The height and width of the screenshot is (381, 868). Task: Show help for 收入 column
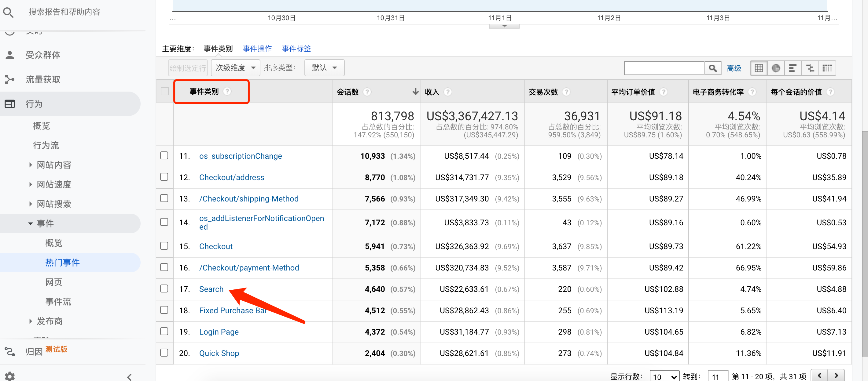tap(447, 92)
